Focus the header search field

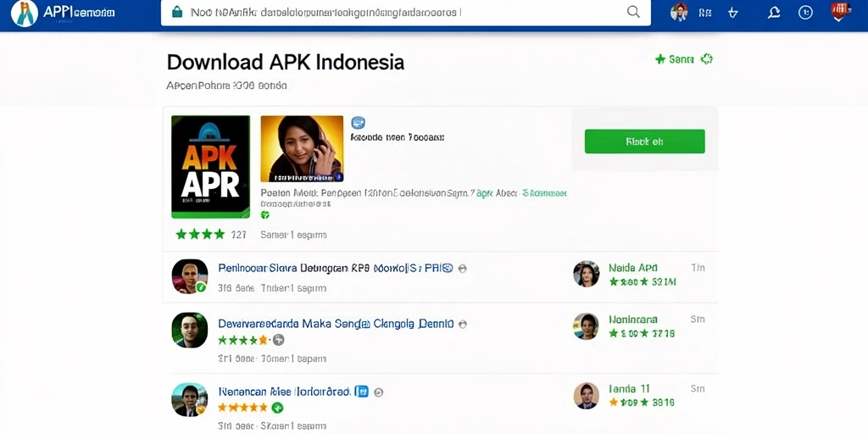(406, 12)
